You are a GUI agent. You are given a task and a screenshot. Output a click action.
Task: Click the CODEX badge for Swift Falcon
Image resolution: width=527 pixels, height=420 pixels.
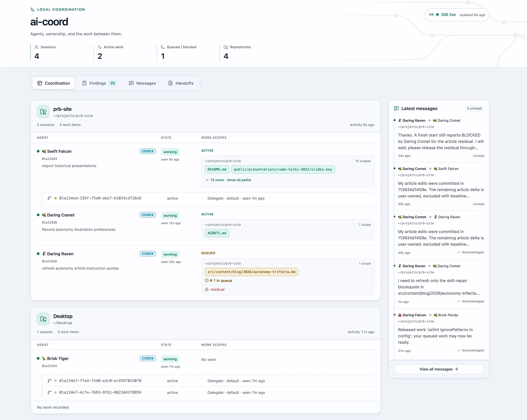(148, 151)
